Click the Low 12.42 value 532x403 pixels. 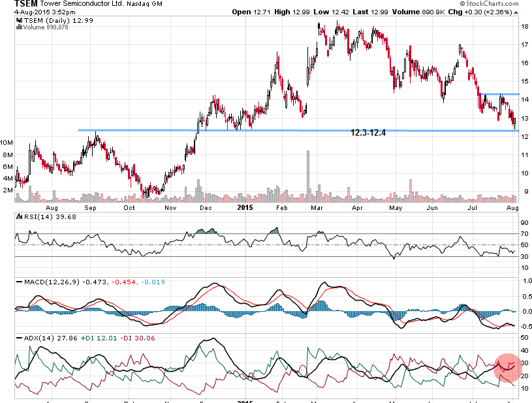click(x=331, y=12)
